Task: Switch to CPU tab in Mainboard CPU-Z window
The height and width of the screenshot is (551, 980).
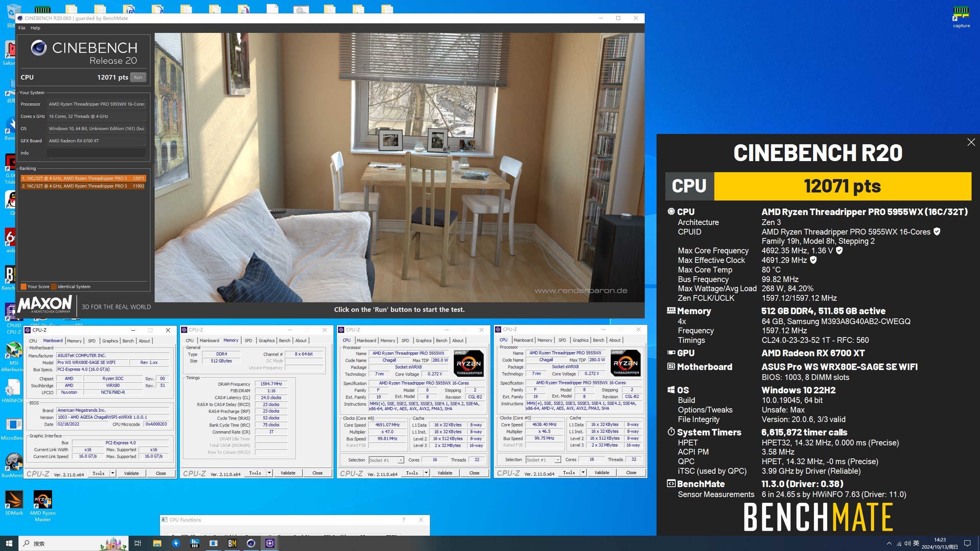Action: pyautogui.click(x=33, y=341)
